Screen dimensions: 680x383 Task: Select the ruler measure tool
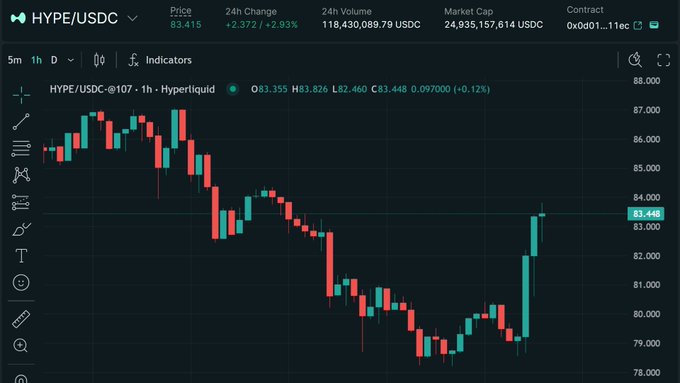coord(21,319)
